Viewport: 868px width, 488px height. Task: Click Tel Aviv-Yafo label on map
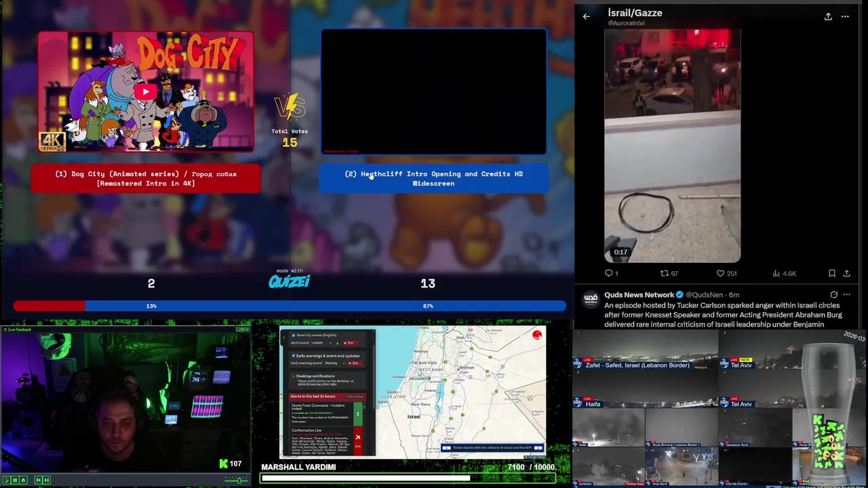(x=425, y=363)
